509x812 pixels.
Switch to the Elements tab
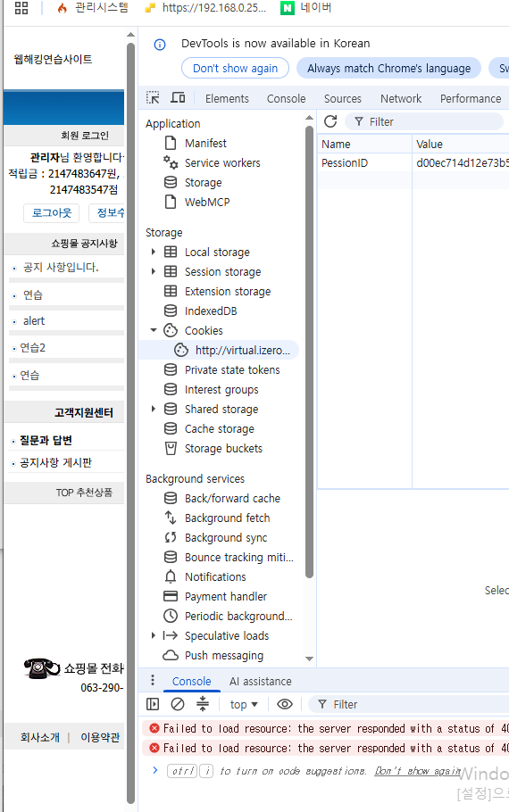coord(227,98)
